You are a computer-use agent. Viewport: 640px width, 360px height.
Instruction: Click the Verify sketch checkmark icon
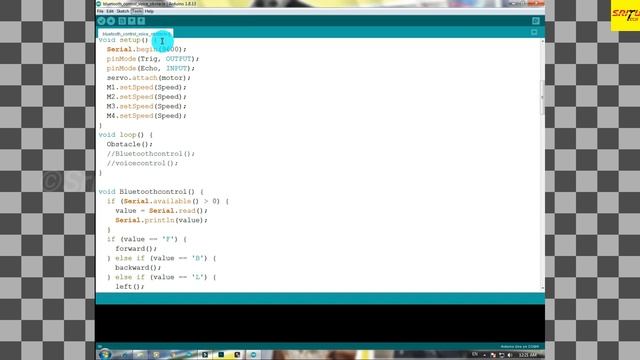(x=101, y=21)
